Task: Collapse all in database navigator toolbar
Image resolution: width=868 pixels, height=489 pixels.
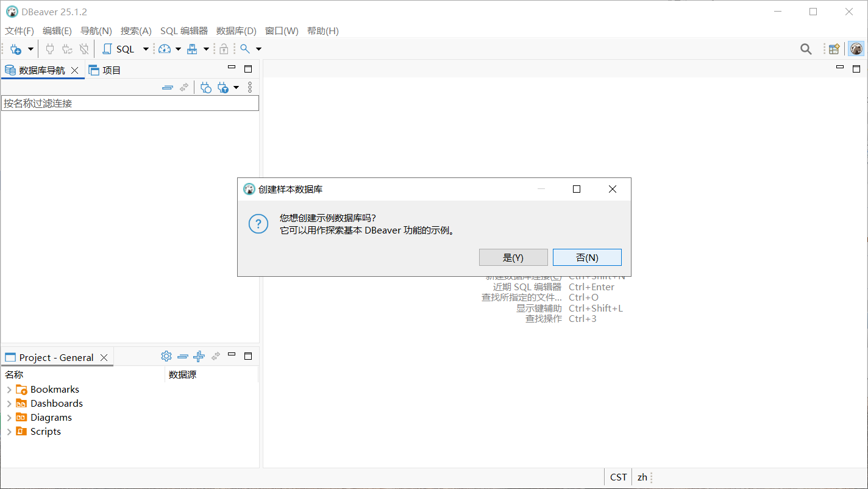Action: click(167, 88)
